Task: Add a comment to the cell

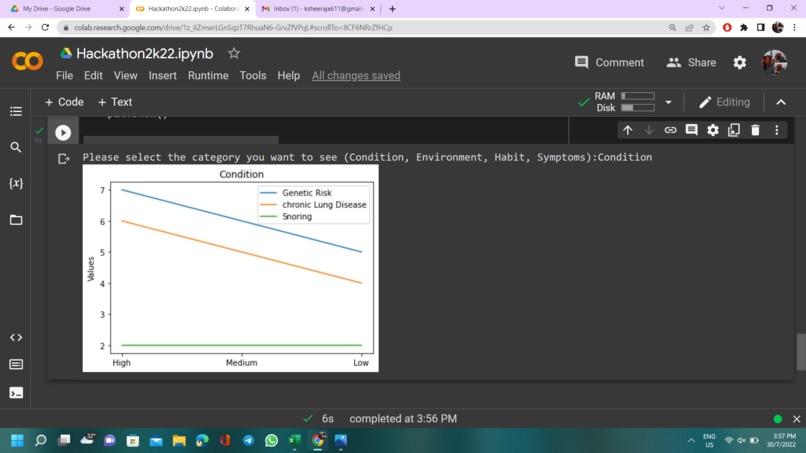Action: 691,130
